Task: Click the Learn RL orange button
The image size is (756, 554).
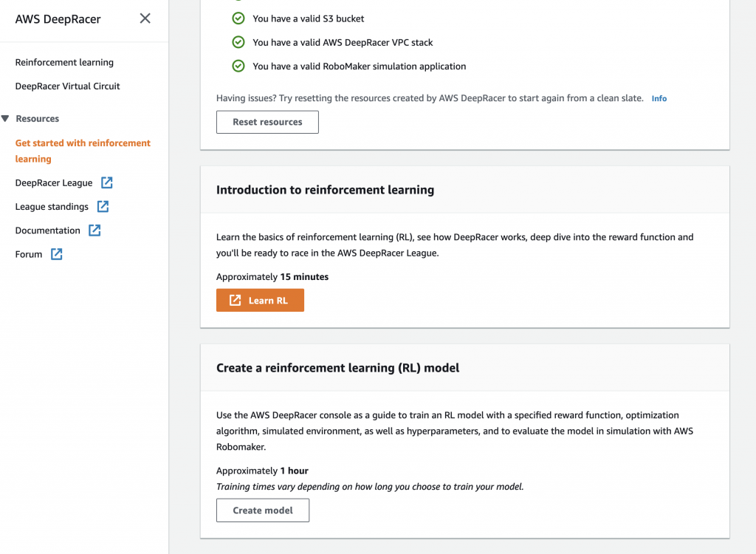Action: click(x=260, y=300)
